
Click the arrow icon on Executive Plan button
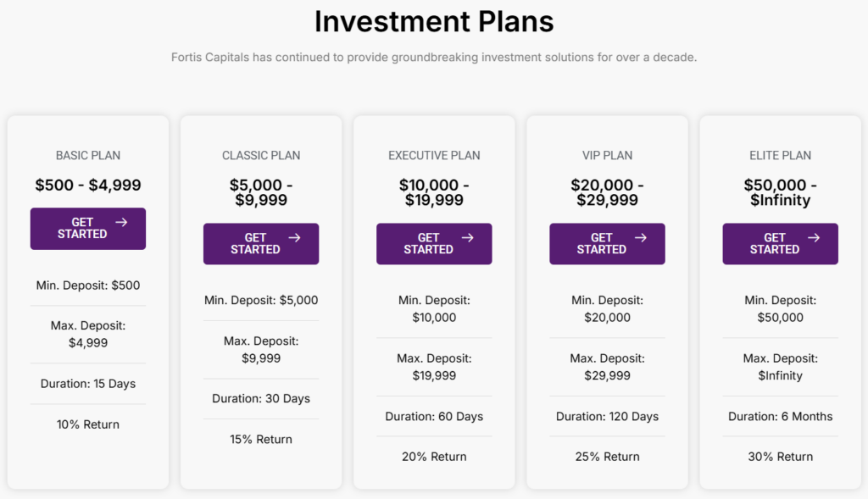(467, 238)
